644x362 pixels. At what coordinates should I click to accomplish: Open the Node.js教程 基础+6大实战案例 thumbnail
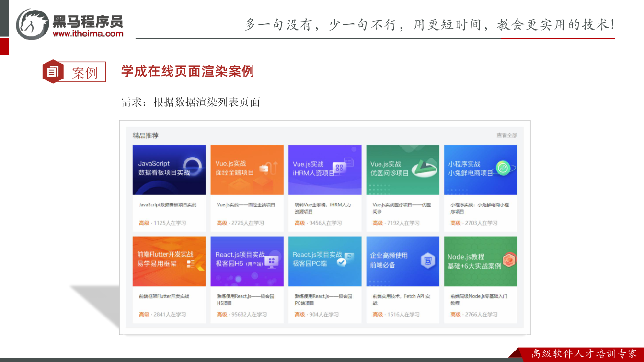tap(481, 261)
